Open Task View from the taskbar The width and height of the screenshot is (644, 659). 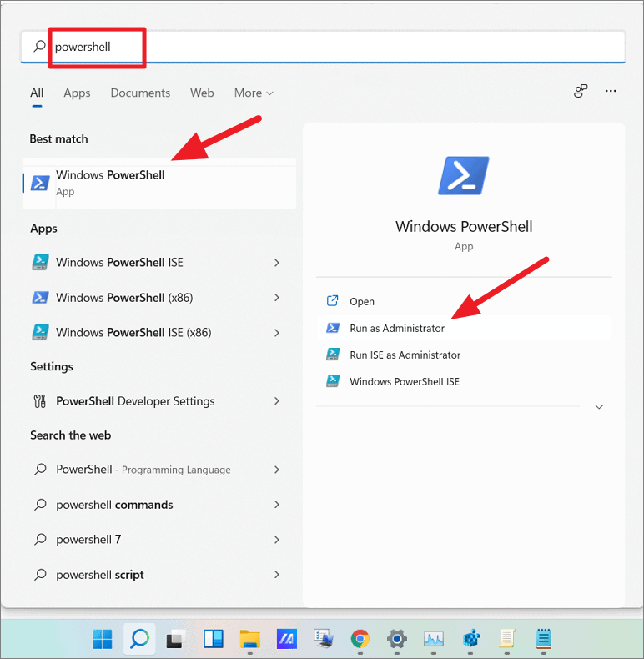point(176,640)
